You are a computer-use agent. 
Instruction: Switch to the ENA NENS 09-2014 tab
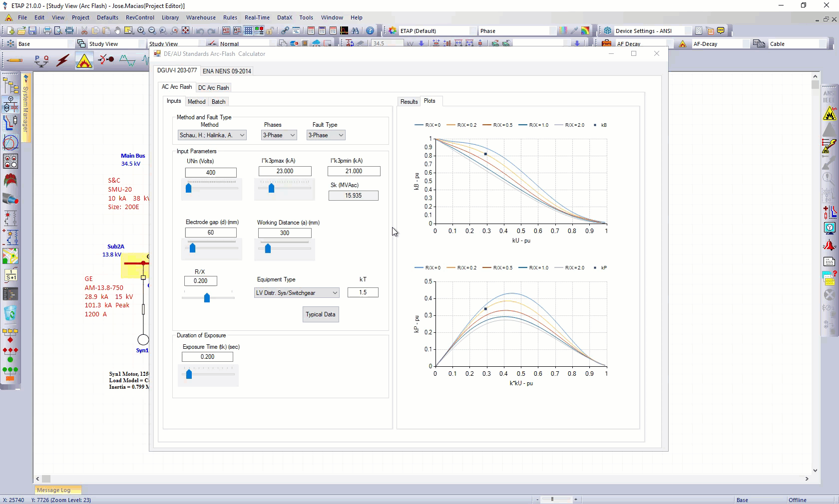pos(227,71)
